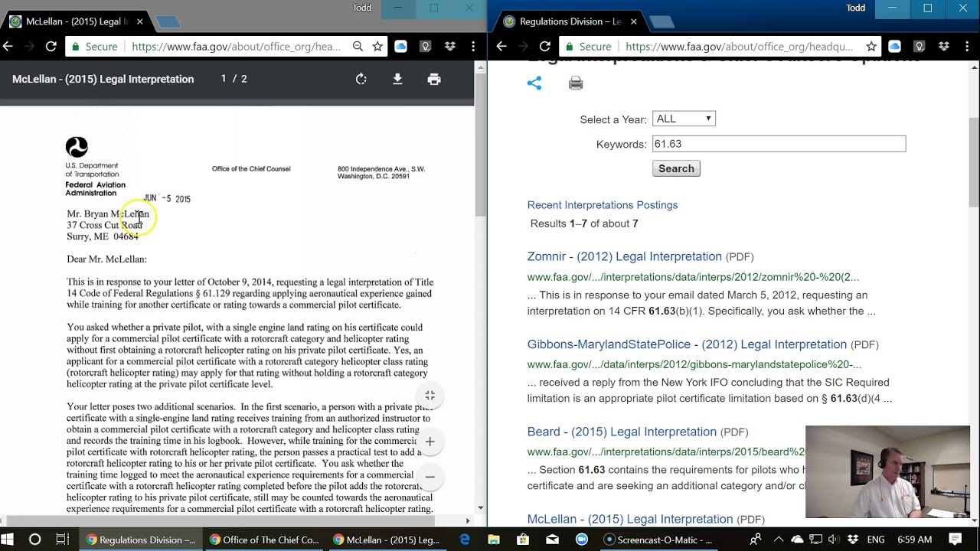Open the volume control in system tray
Image resolution: width=980 pixels, height=551 pixels.
[834, 540]
